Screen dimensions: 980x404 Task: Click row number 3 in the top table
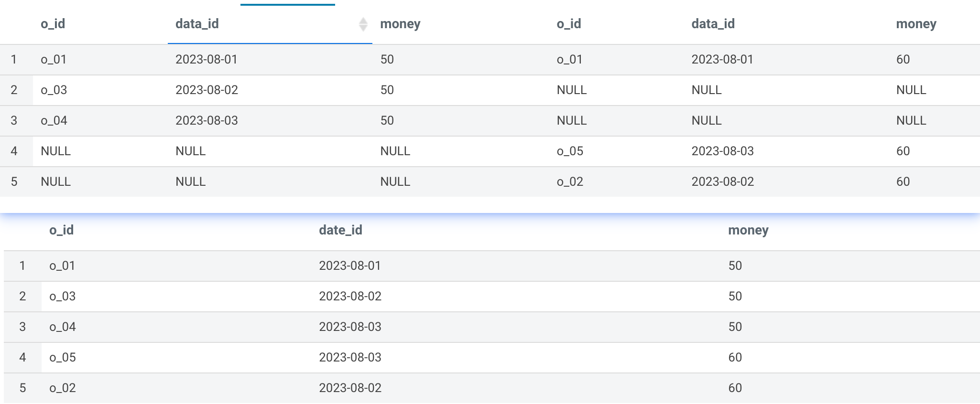coord(14,121)
